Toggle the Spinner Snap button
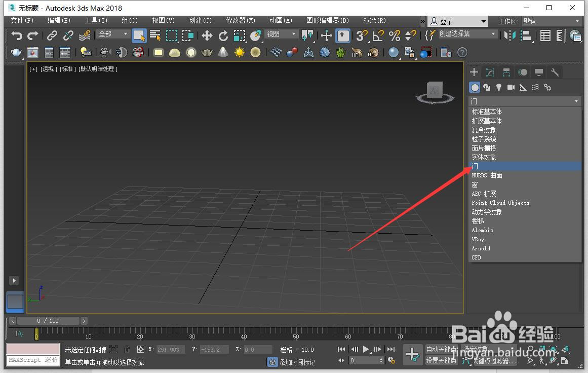Image resolution: width=588 pixels, height=373 pixels. pyautogui.click(x=411, y=35)
